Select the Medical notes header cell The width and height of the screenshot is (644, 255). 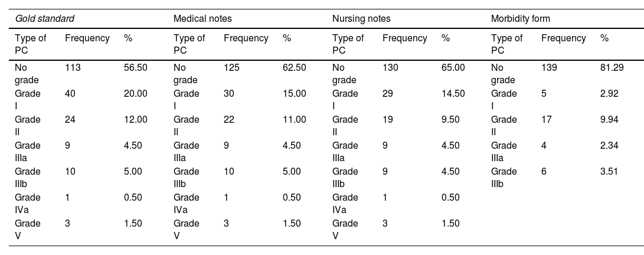[202, 19]
